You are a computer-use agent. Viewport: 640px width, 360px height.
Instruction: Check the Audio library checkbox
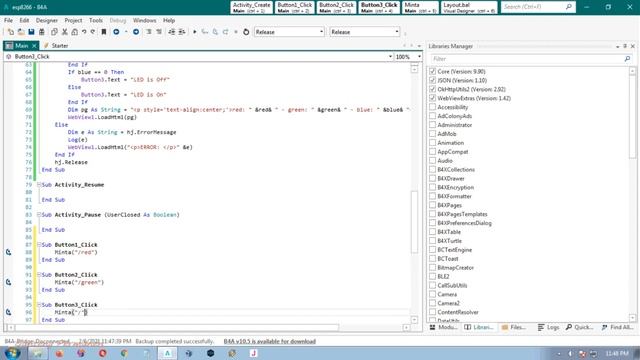pyautogui.click(x=432, y=161)
